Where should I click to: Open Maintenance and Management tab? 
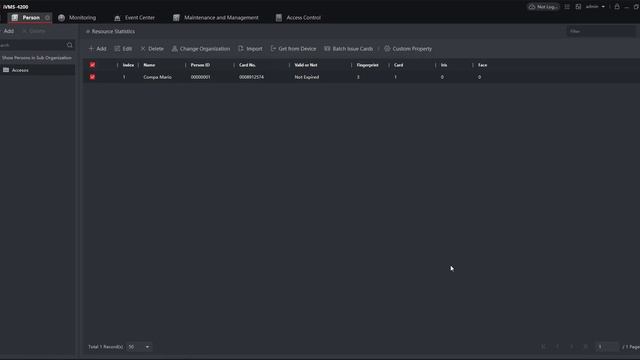click(216, 18)
